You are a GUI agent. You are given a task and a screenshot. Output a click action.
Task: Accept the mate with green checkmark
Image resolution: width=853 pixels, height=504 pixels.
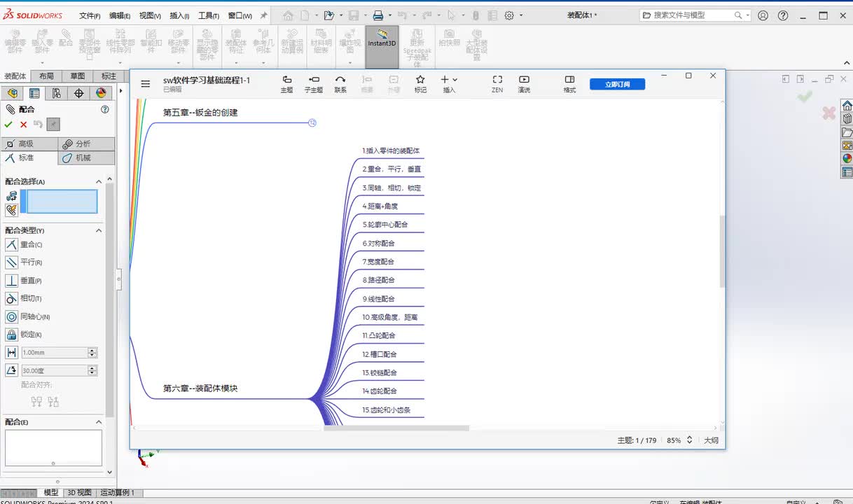pyautogui.click(x=8, y=125)
